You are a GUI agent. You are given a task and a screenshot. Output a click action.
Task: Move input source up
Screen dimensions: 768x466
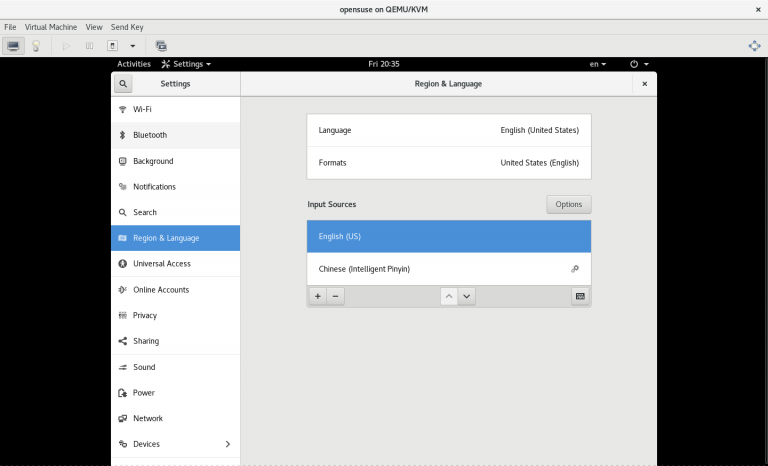(449, 296)
